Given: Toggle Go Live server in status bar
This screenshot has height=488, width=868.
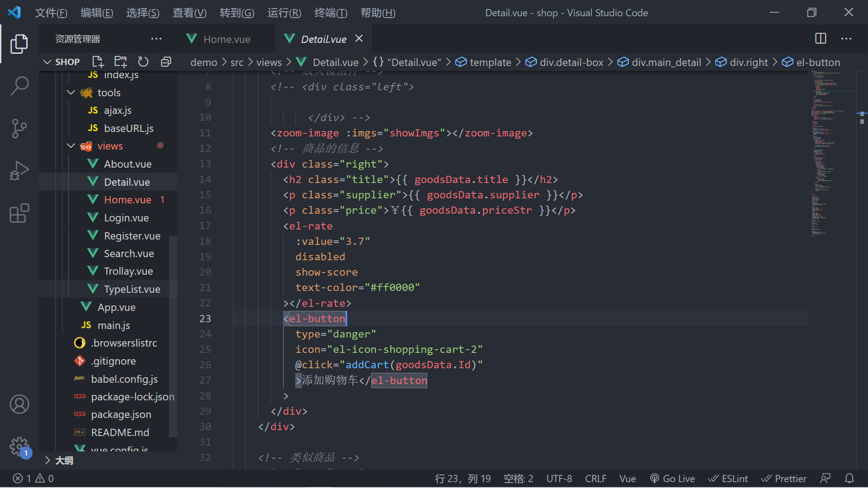Looking at the screenshot, I should click(672, 479).
